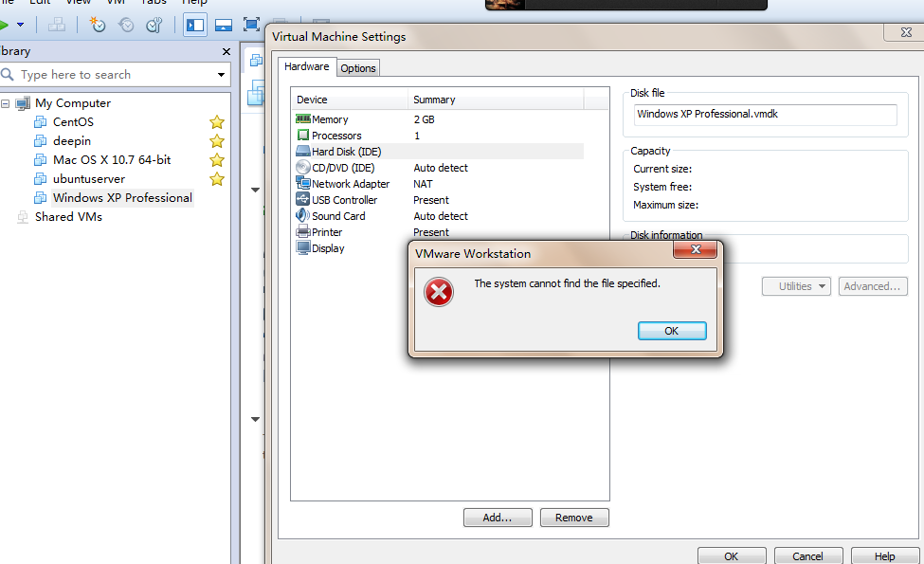Toggle the favorite star for ubuntuserver
The width and height of the screenshot is (924, 564).
pos(217,178)
